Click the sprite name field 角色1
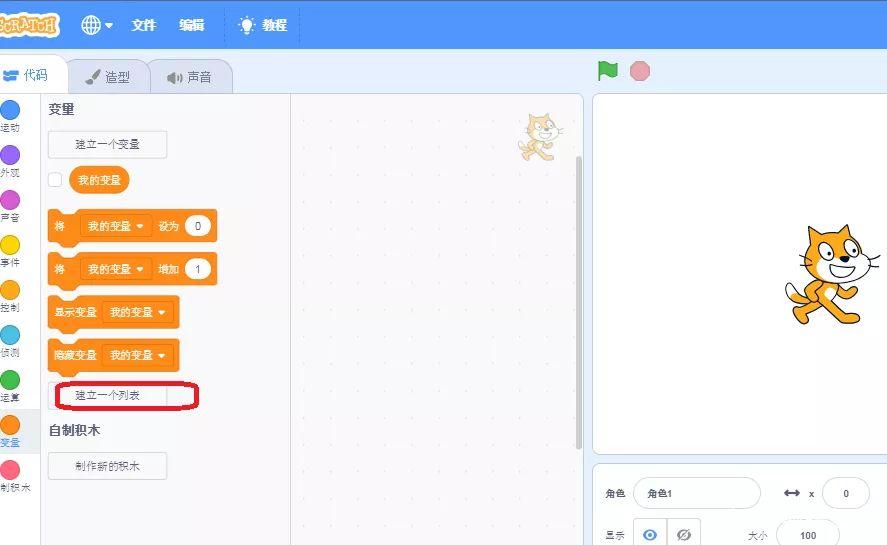Viewport: 887px width, 545px height. coord(696,493)
